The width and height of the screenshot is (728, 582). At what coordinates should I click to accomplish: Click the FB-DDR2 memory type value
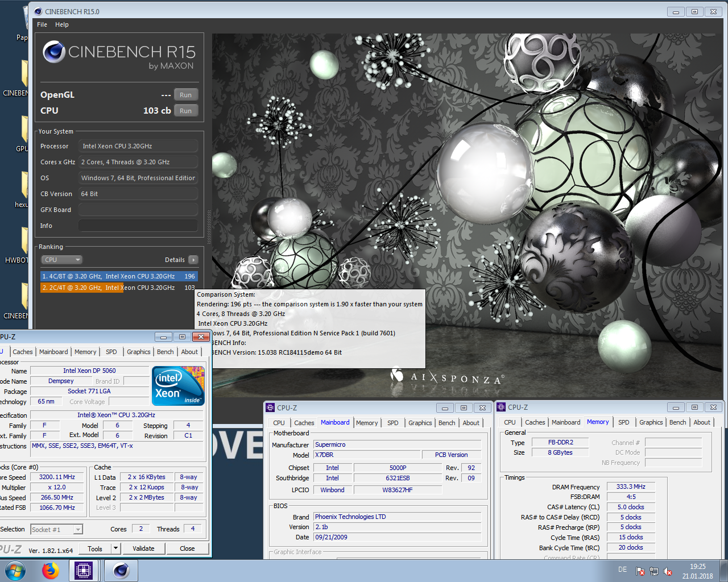click(x=561, y=442)
